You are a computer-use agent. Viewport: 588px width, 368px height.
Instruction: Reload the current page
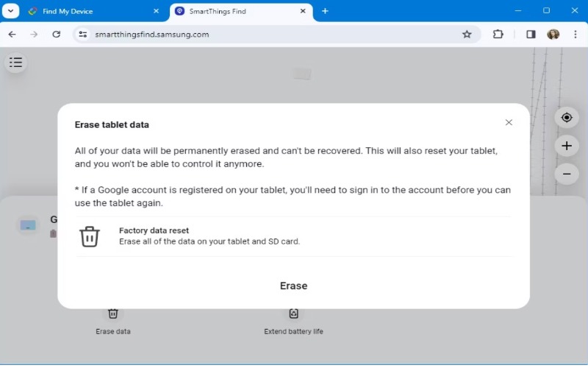(x=57, y=34)
